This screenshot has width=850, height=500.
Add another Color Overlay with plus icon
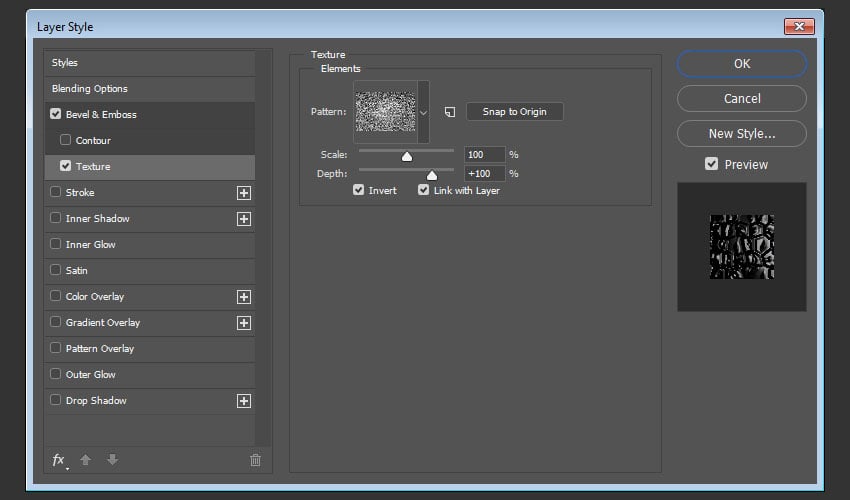tap(243, 297)
